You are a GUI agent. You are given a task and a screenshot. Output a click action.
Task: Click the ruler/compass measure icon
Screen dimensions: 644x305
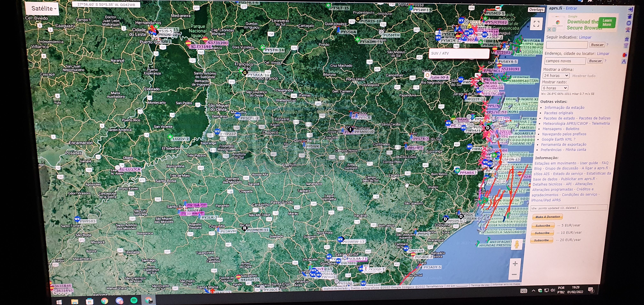[x=624, y=62]
